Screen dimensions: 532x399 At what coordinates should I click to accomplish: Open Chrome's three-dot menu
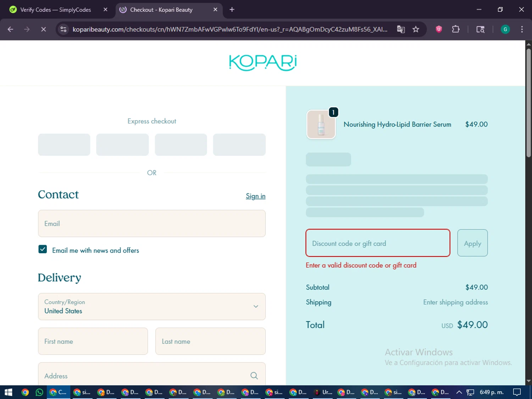(522, 29)
